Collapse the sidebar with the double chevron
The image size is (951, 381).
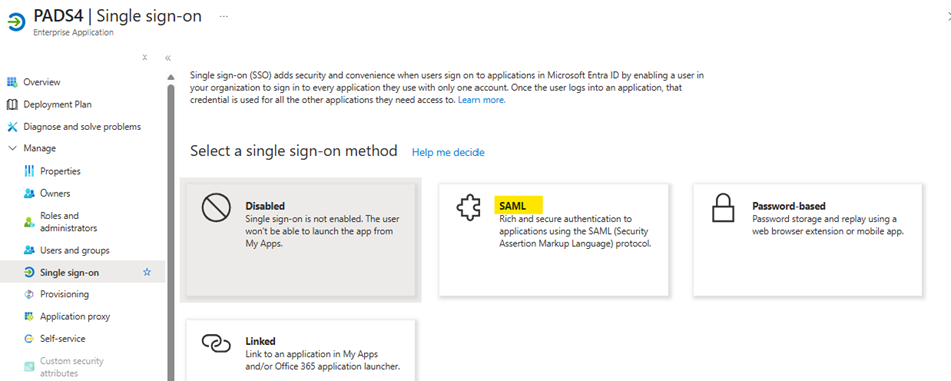click(x=168, y=58)
